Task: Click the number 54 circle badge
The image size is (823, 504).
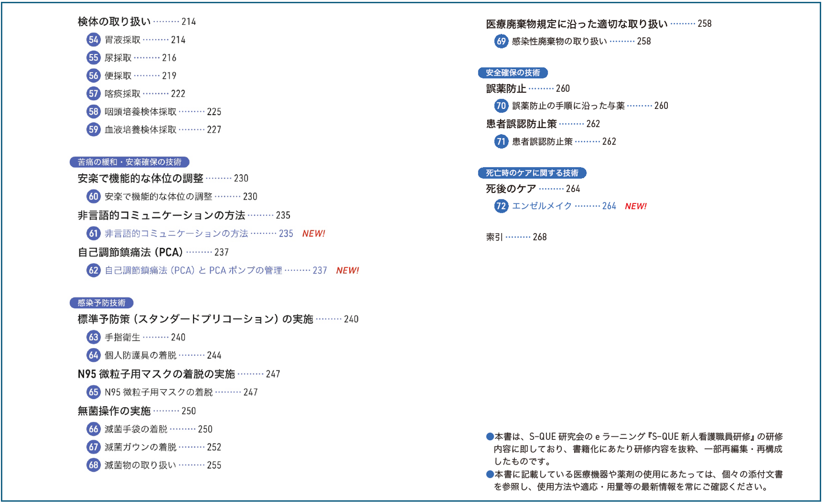Action: 93,40
